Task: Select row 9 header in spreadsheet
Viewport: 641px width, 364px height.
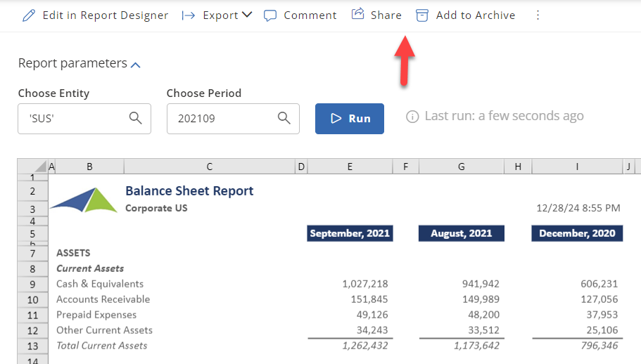Action: (32, 284)
